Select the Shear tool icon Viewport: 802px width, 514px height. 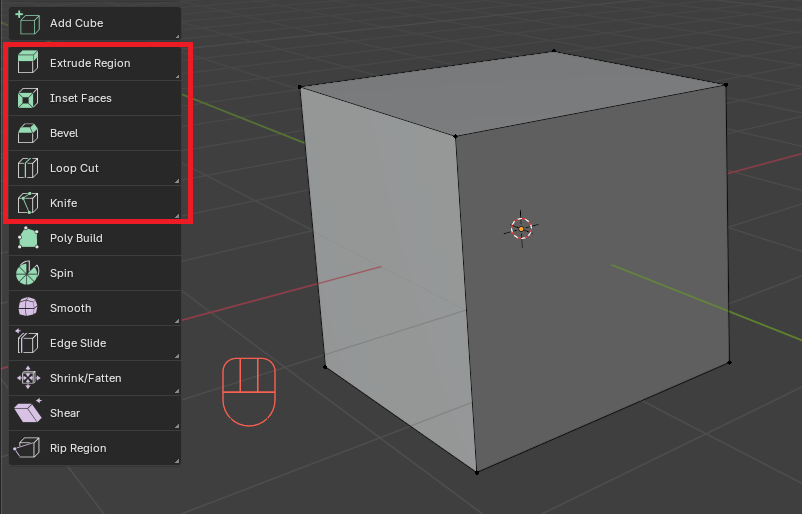(28, 412)
